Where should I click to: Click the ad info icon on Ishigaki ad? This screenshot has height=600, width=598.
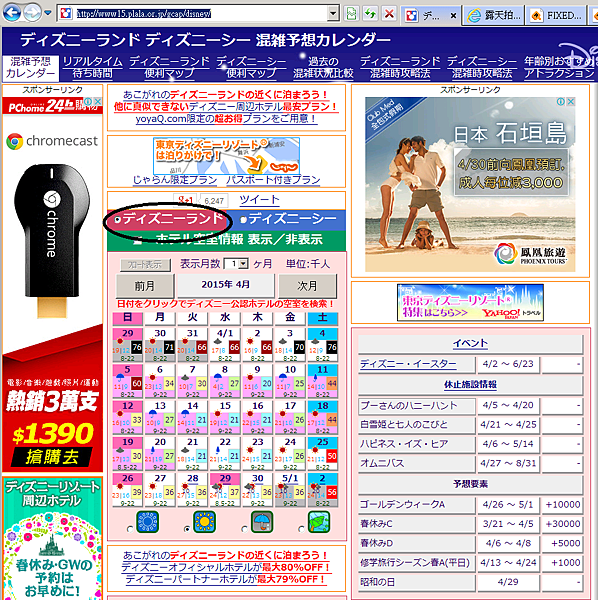561,101
